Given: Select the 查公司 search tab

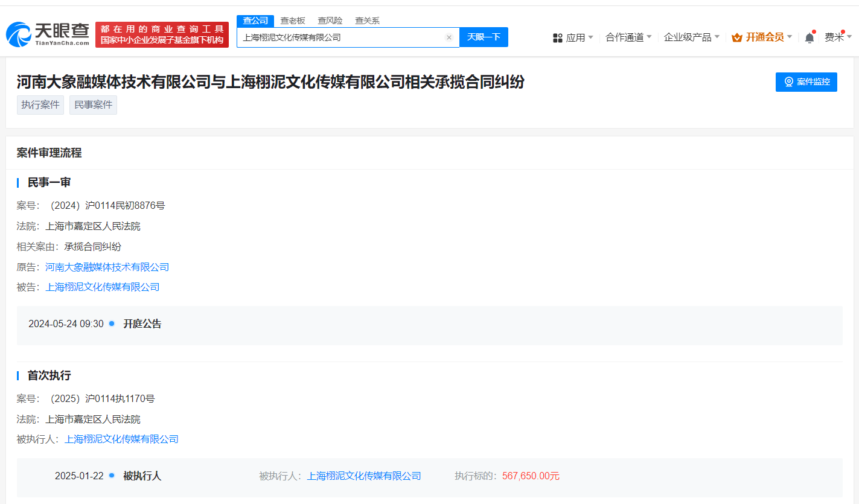Looking at the screenshot, I should (x=255, y=21).
